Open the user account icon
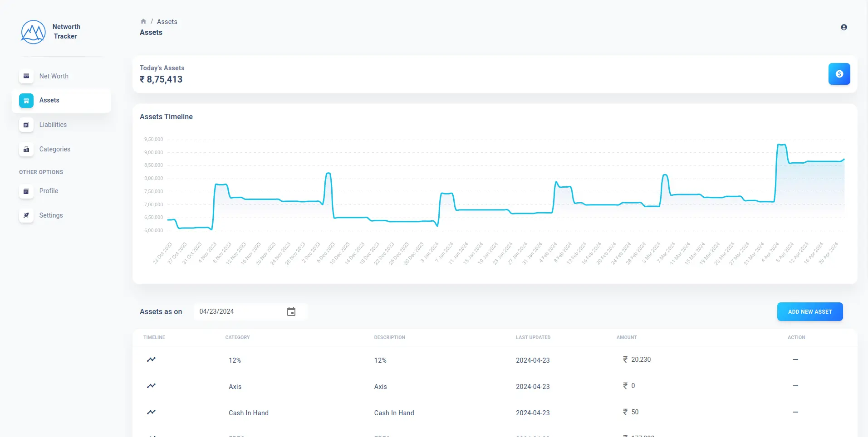The image size is (868, 437). [x=844, y=27]
